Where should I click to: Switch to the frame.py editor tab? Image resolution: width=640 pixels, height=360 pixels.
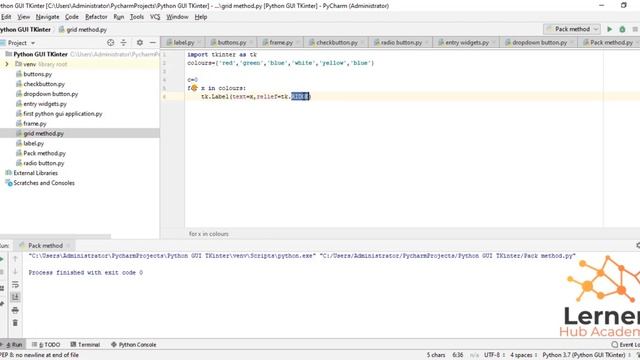pos(281,42)
